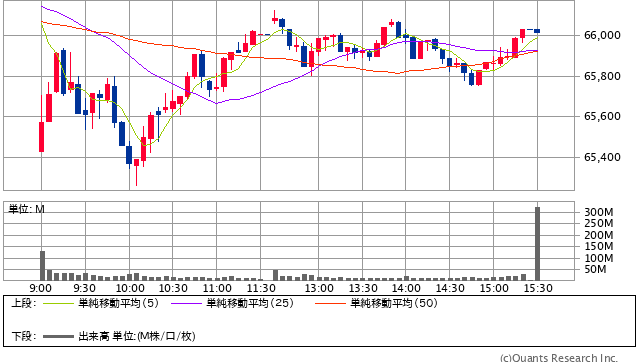
Task: Click the 10:30 time axis label
Action: click(173, 288)
